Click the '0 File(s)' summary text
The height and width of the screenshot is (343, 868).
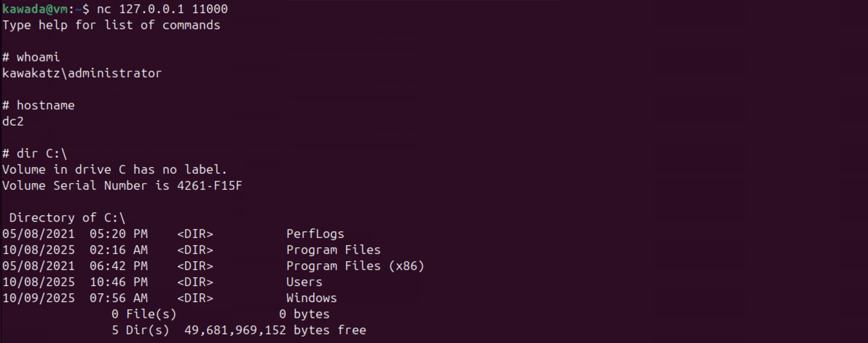pos(144,314)
